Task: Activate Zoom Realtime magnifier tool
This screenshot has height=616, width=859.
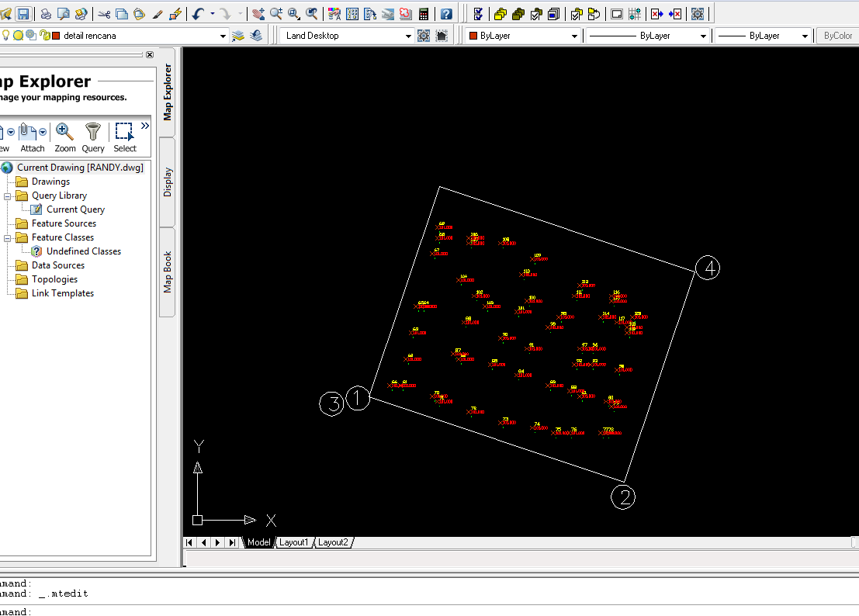Action: 276,14
